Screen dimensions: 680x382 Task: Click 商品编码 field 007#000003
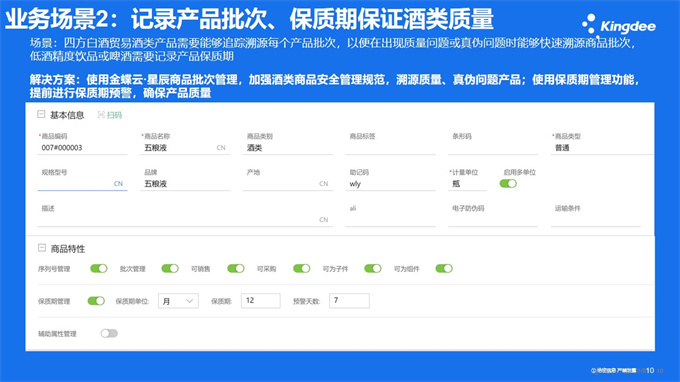coord(82,148)
